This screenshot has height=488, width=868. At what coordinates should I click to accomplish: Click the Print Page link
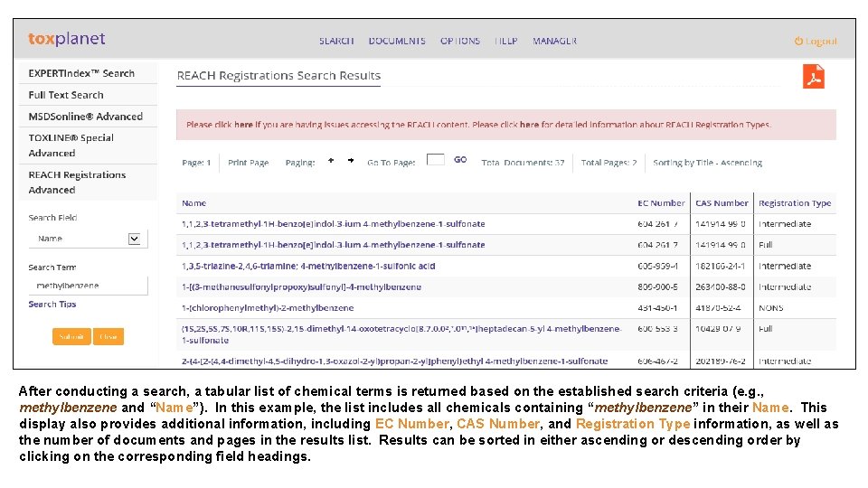point(248,163)
